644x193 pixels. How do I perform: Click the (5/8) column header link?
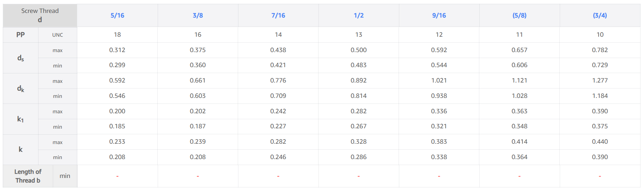click(x=520, y=15)
